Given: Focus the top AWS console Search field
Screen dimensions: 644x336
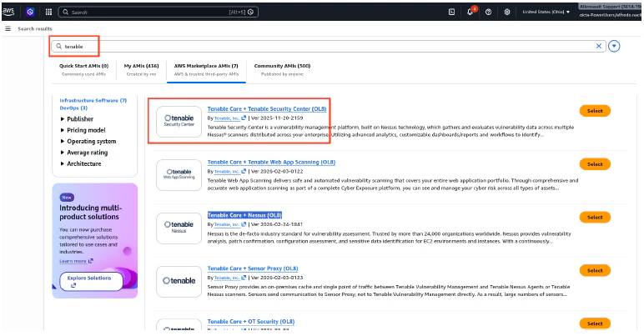Looking at the screenshot, I should 158,12.
